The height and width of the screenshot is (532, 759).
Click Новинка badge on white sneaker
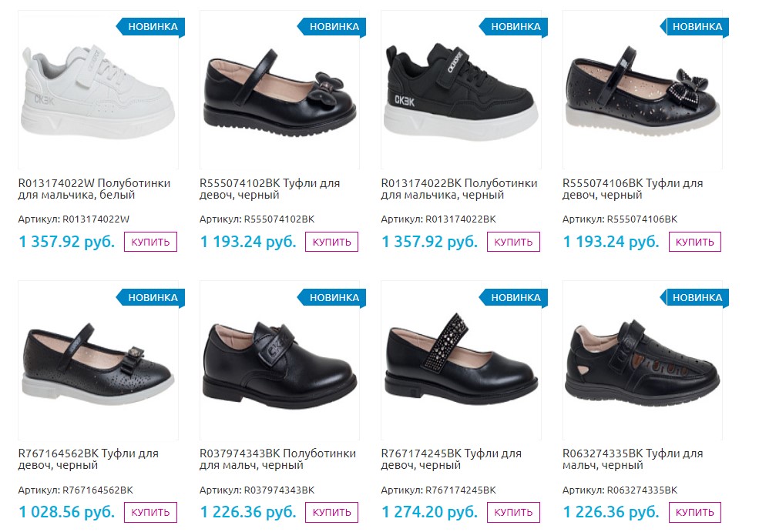pyautogui.click(x=152, y=27)
